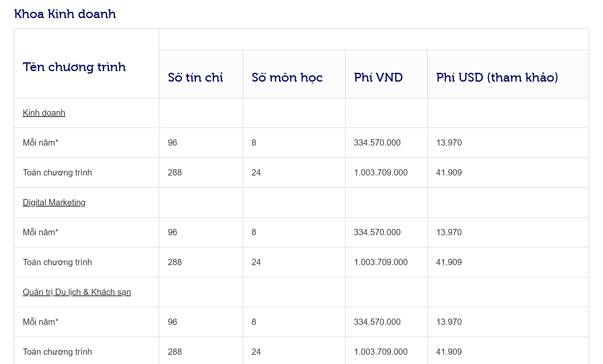Select 1.003.709.000 in Kinh doanh full-program row

381,173
